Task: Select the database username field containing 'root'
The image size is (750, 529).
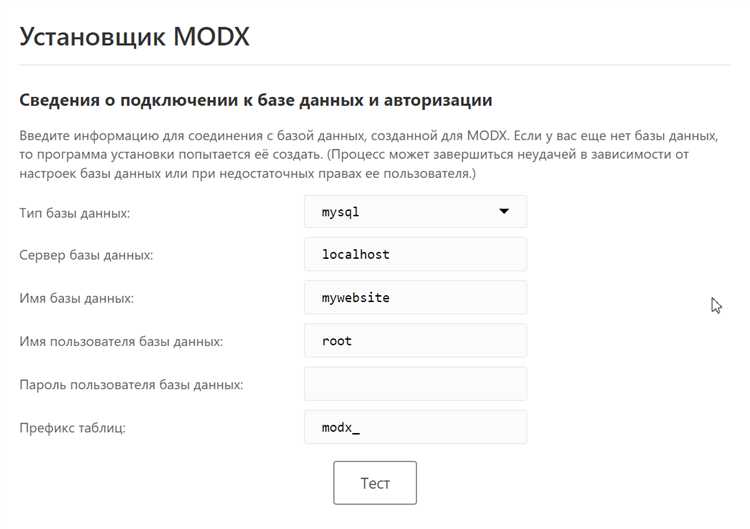Action: 415,341
